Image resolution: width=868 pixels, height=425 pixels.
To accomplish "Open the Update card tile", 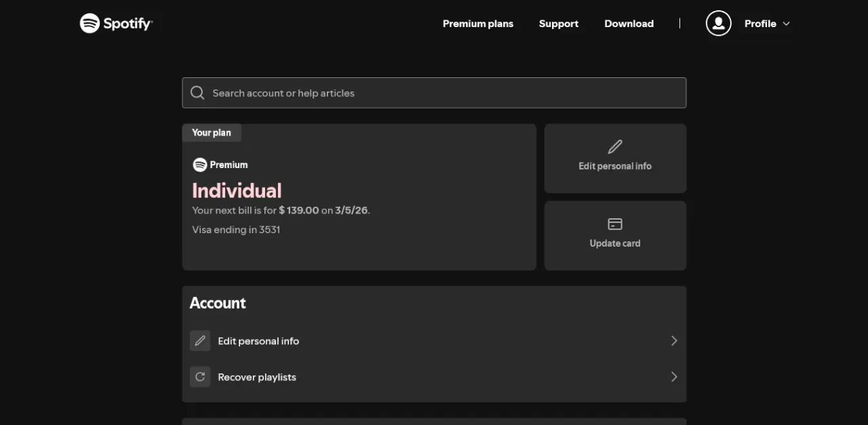I will pos(615,235).
